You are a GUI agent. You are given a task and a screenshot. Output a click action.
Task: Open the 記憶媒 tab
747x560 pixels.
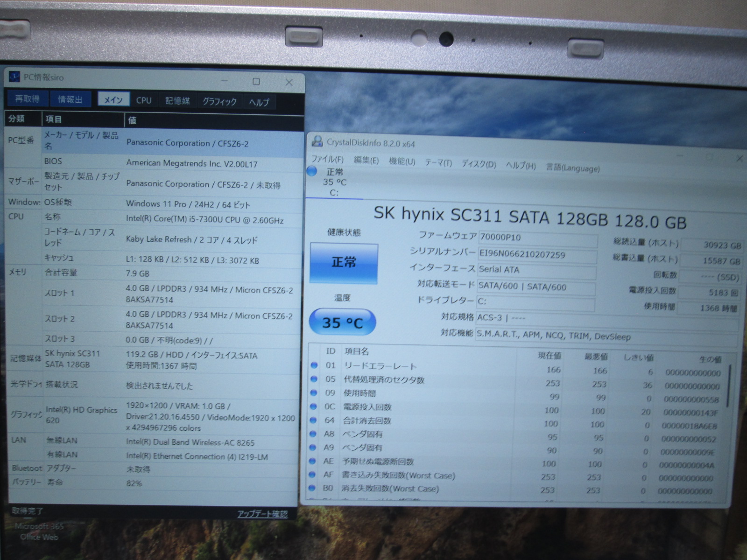click(x=177, y=101)
